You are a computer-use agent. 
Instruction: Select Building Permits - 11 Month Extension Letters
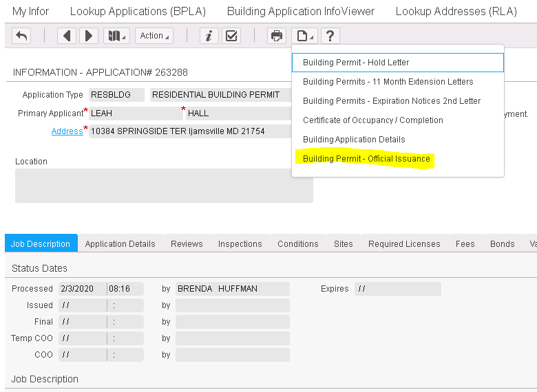pos(398,82)
